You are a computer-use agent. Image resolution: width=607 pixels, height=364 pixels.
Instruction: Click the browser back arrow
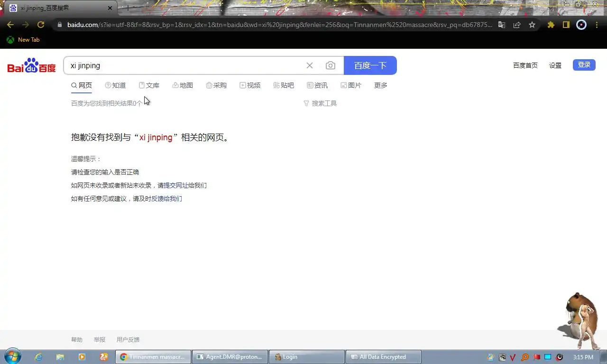(x=10, y=25)
